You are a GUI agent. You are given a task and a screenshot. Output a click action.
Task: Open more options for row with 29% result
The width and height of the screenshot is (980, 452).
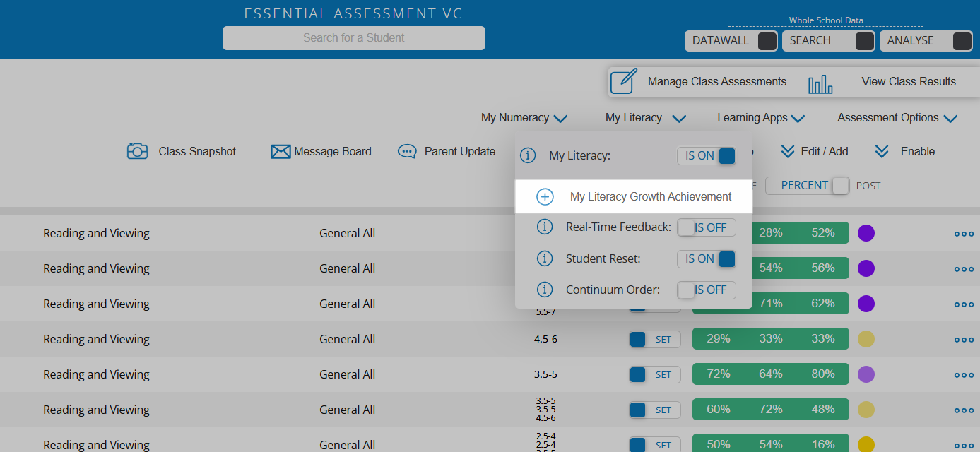pyautogui.click(x=964, y=340)
